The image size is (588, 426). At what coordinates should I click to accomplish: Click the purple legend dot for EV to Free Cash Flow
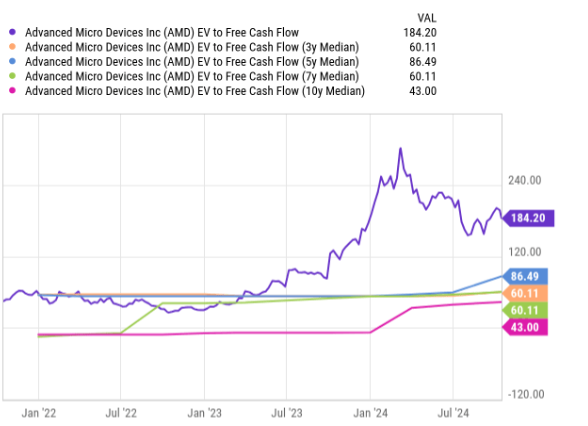[12, 32]
